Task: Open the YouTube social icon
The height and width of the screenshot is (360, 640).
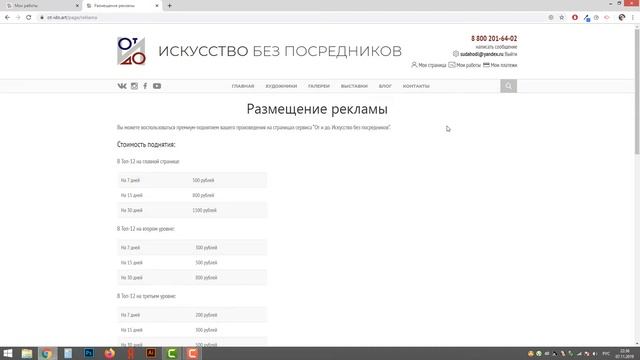Action: pos(157,86)
